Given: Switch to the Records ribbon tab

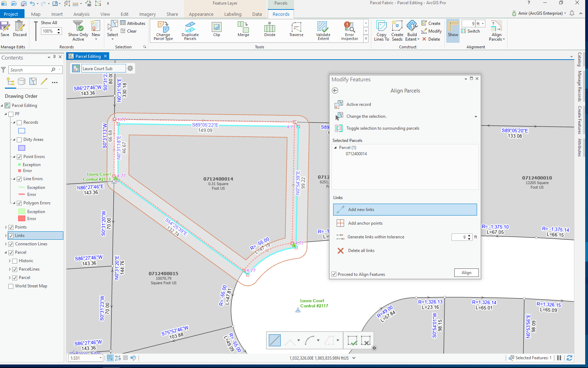Looking at the screenshot, I should point(280,14).
